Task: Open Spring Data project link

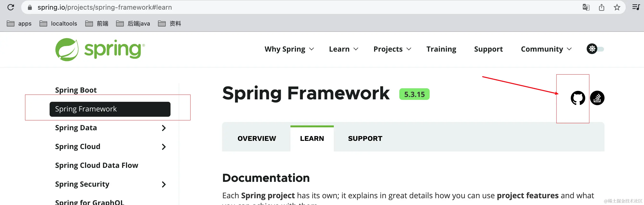Action: click(x=76, y=128)
